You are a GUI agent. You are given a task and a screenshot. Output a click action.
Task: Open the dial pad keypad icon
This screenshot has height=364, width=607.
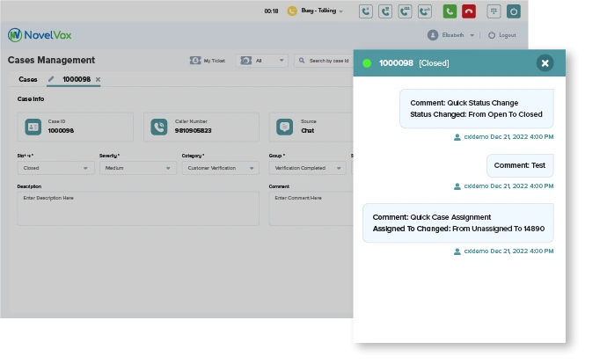point(494,11)
